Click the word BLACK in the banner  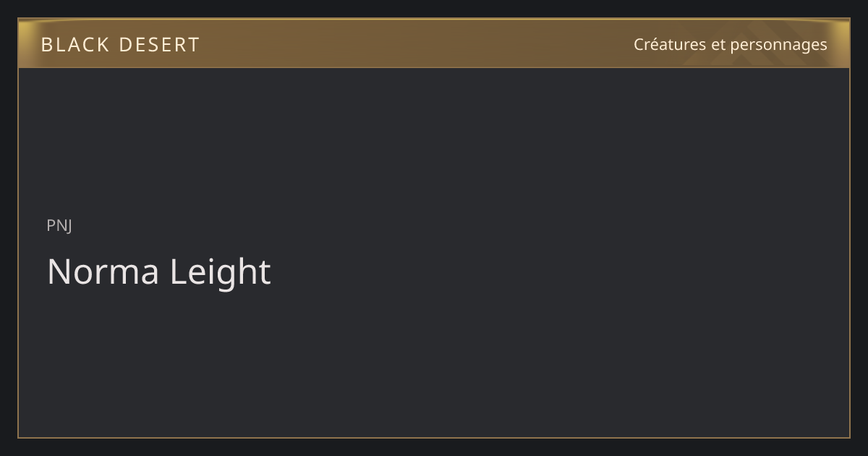tap(75, 45)
